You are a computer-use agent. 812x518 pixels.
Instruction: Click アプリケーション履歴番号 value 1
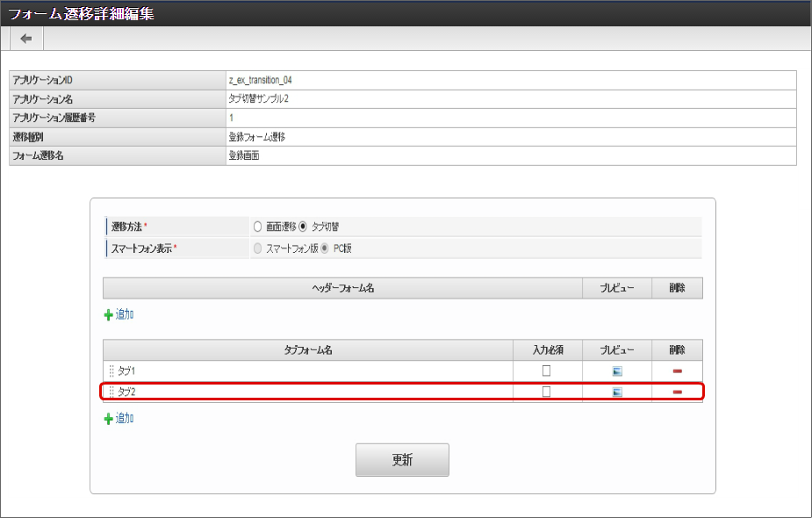click(231, 119)
